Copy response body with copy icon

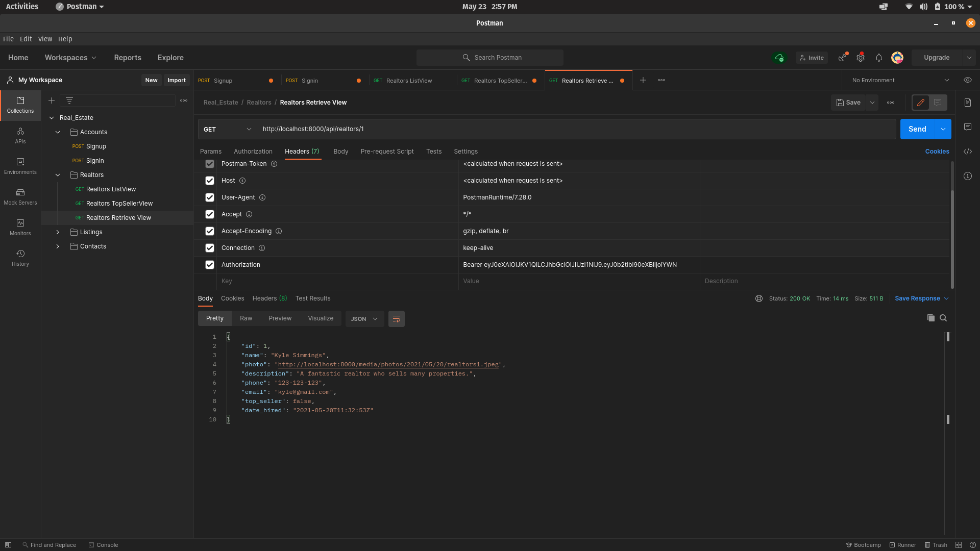pyautogui.click(x=930, y=318)
